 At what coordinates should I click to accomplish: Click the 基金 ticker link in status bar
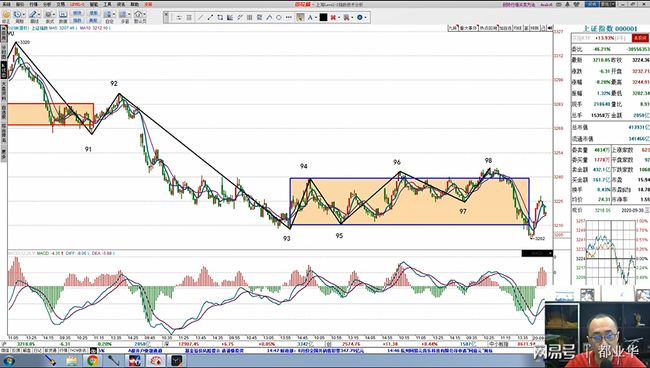point(214,351)
